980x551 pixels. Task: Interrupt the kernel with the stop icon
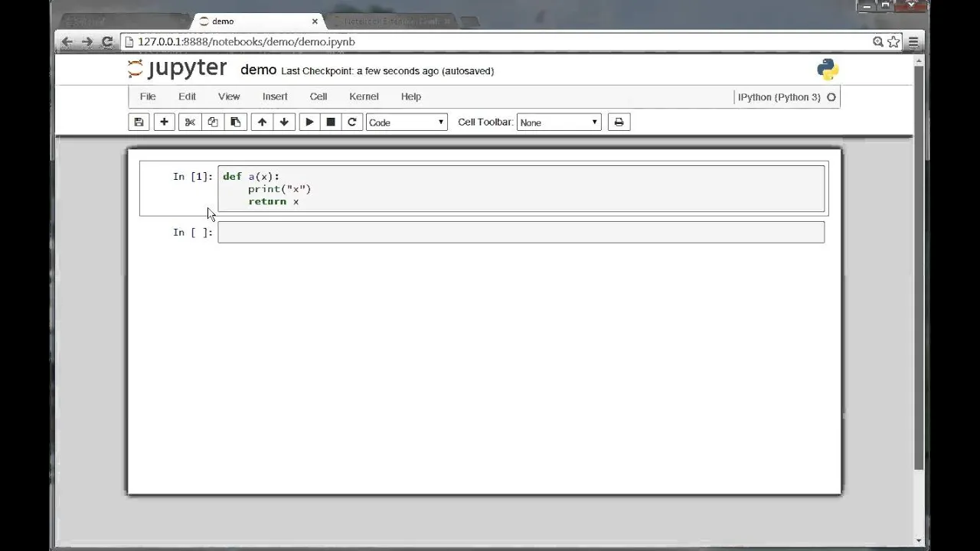point(331,122)
